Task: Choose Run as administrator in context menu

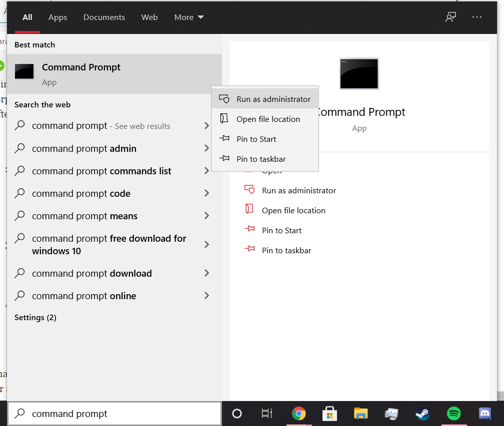Action: [x=273, y=99]
